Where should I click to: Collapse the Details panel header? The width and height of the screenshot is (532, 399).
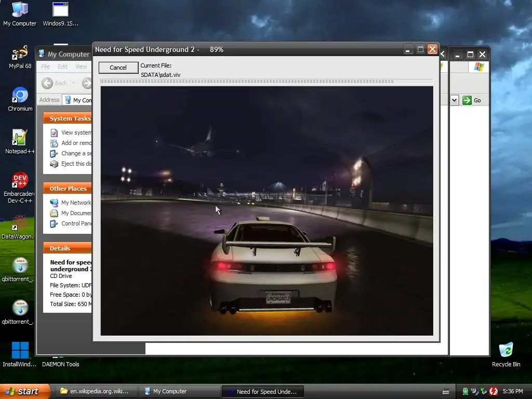(68, 248)
